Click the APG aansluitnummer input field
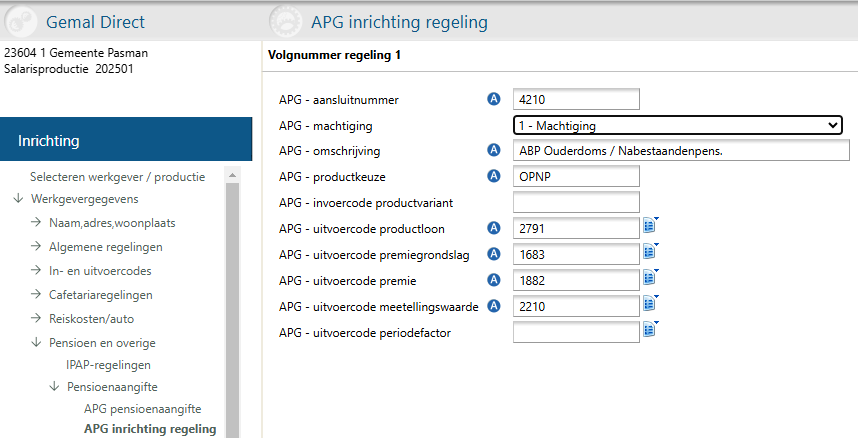The image size is (858, 438). [x=575, y=99]
